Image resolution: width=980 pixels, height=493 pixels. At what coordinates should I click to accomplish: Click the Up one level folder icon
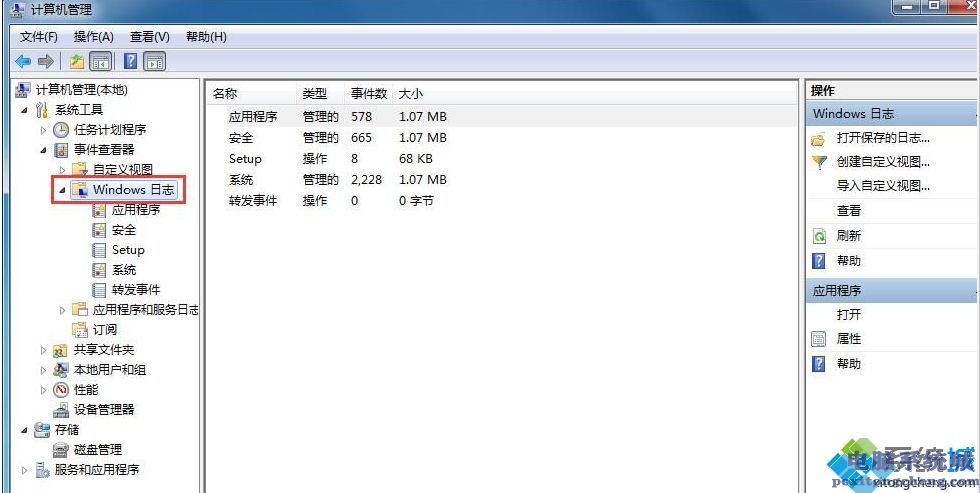[x=77, y=61]
